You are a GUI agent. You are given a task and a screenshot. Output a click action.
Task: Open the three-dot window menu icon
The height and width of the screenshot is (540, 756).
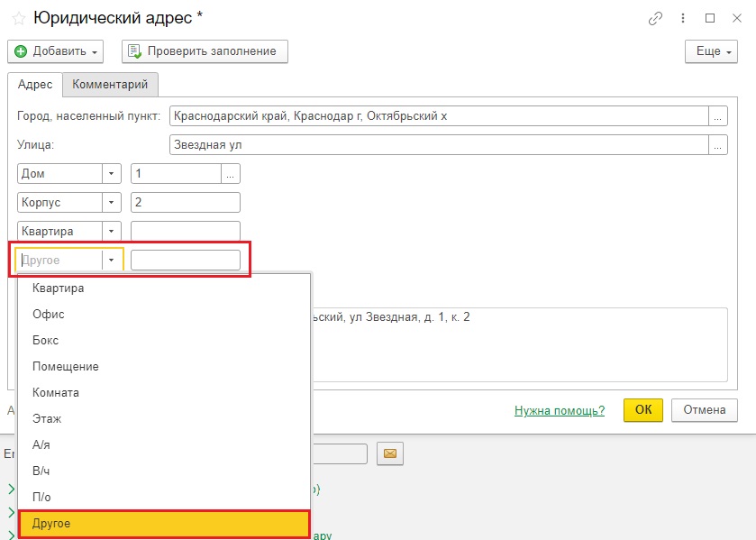click(x=683, y=18)
